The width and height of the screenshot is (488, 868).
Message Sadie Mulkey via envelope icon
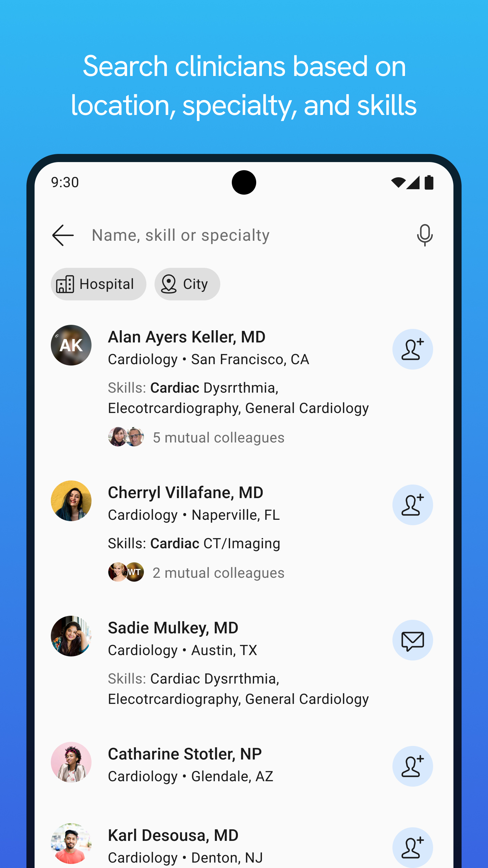412,640
